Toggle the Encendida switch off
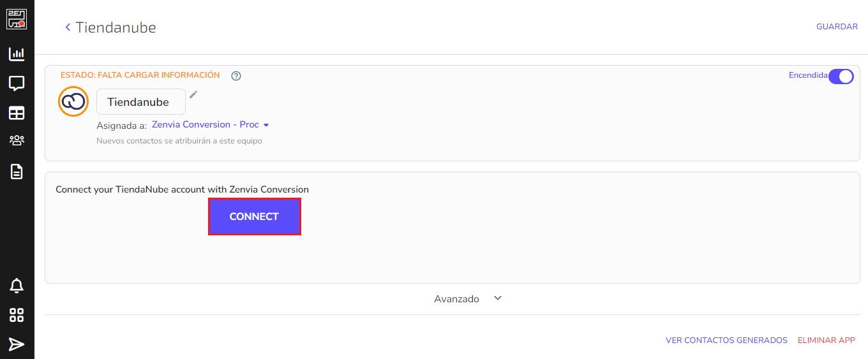This screenshot has height=359, width=868. [841, 77]
